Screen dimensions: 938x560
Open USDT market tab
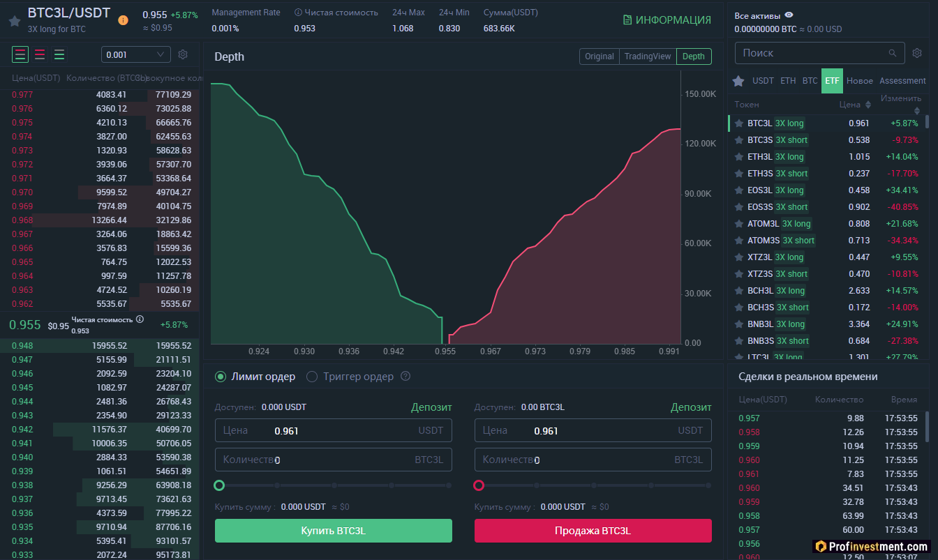point(763,81)
